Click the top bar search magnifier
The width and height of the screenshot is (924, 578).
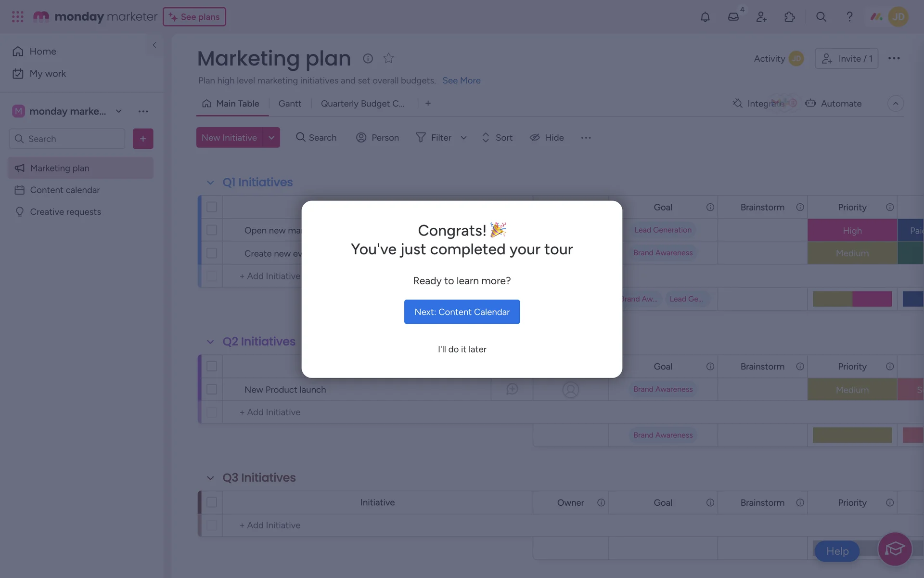(x=821, y=17)
